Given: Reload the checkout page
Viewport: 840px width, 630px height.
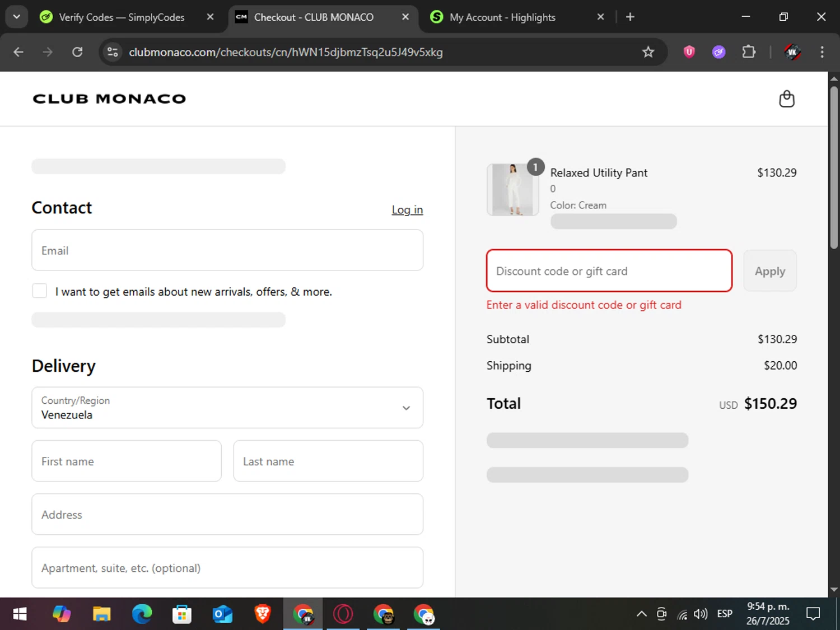Looking at the screenshot, I should click(77, 52).
